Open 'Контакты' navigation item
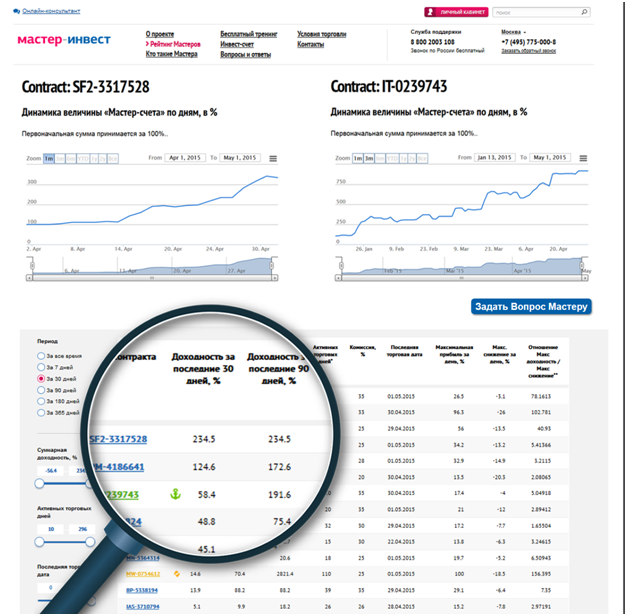 [310, 44]
